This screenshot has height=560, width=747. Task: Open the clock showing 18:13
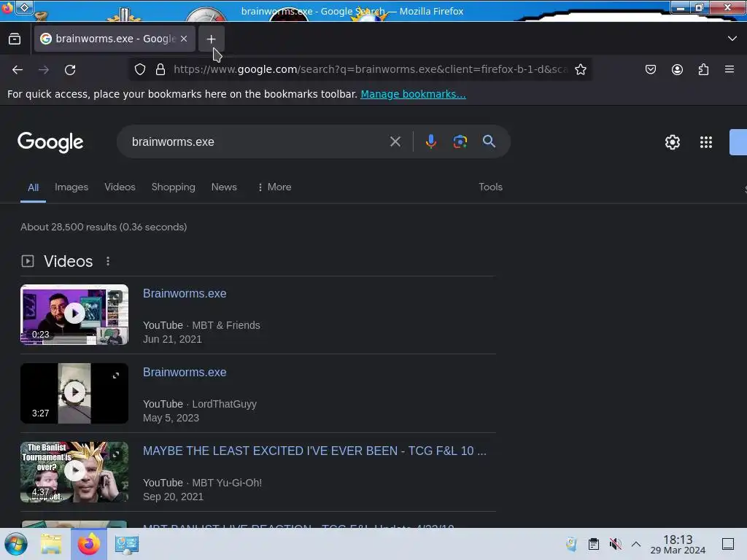pos(678,544)
